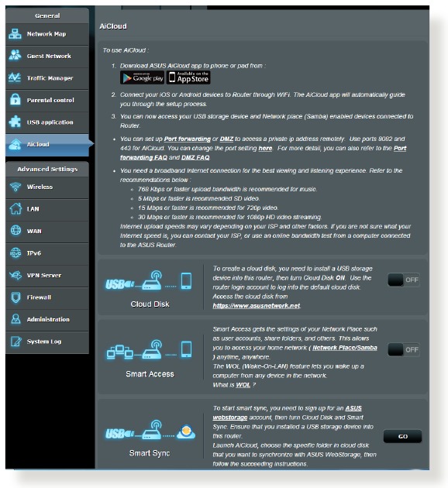Turn on the Smart Access switch

[404, 349]
